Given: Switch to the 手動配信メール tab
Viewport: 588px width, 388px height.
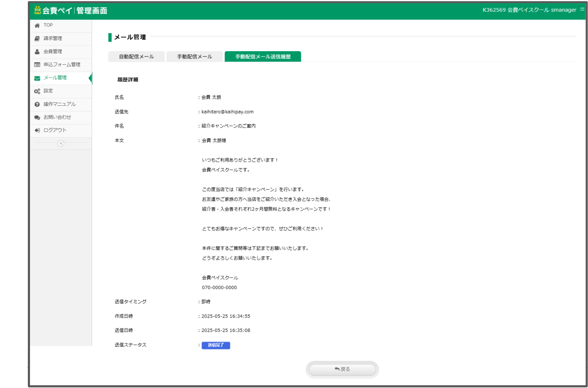Looking at the screenshot, I should [x=194, y=56].
